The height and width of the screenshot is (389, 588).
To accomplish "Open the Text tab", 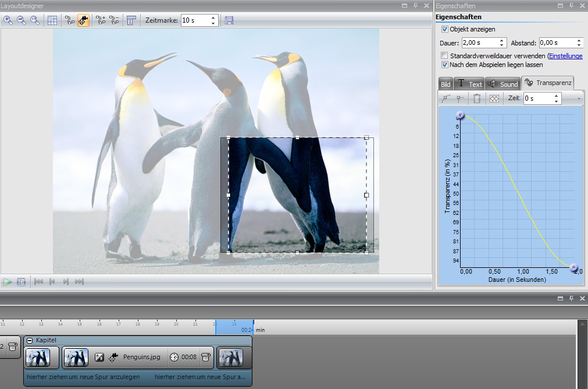I will click(469, 84).
